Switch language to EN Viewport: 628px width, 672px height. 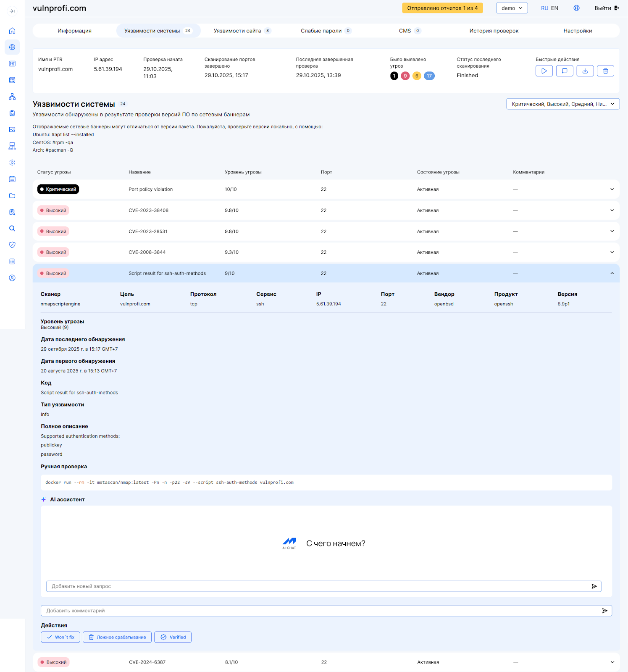pyautogui.click(x=554, y=8)
